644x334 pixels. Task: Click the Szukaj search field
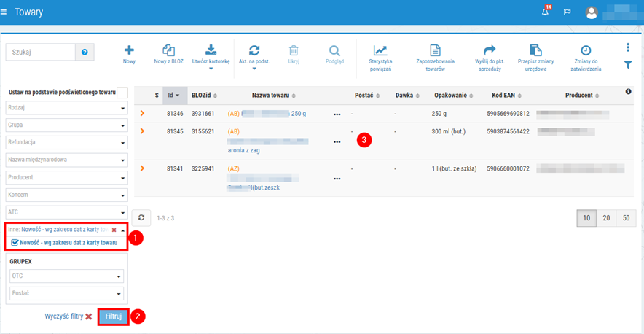(x=41, y=53)
